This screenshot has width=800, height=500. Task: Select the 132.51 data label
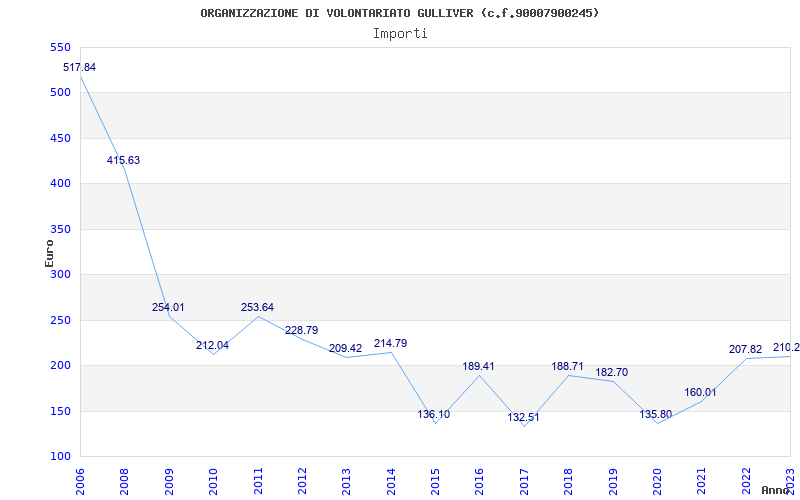(523, 417)
